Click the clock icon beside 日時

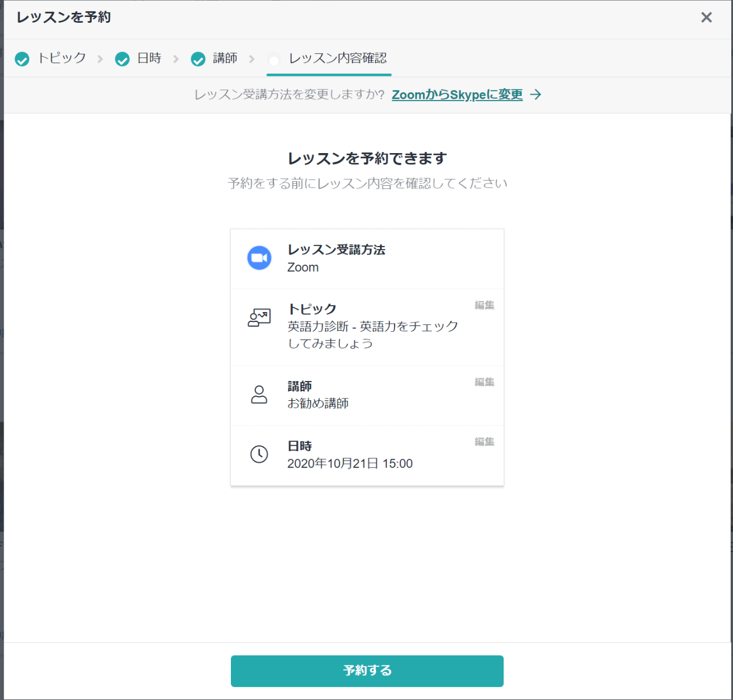[259, 454]
